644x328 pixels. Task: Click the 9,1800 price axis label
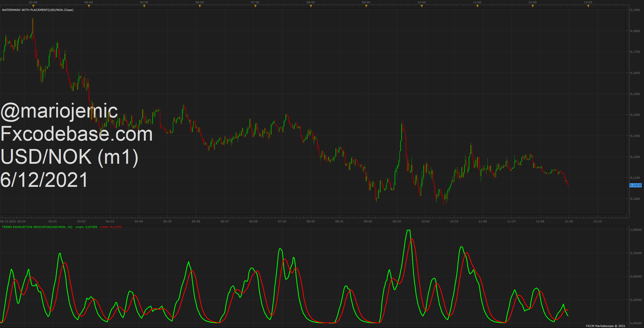(x=635, y=31)
